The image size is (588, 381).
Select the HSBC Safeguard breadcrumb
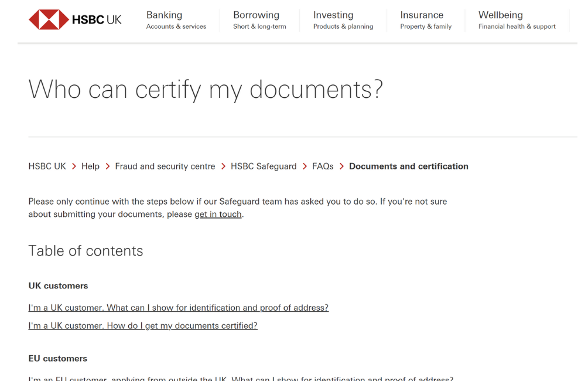pyautogui.click(x=264, y=166)
